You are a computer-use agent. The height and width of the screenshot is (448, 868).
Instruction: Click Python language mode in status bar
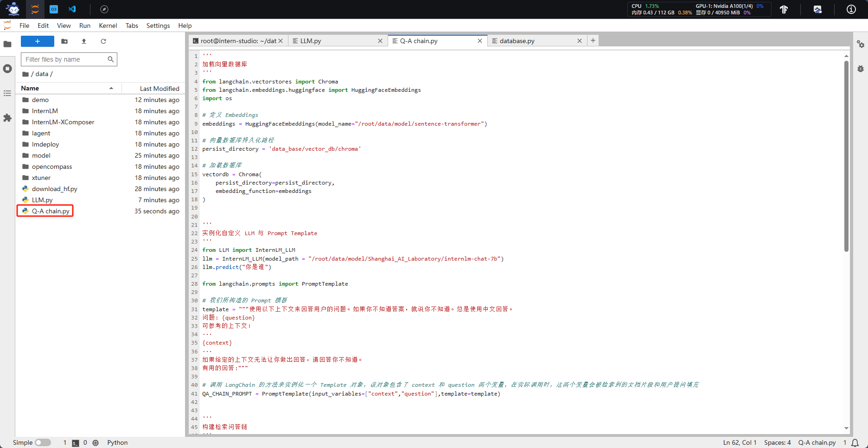[117, 442]
